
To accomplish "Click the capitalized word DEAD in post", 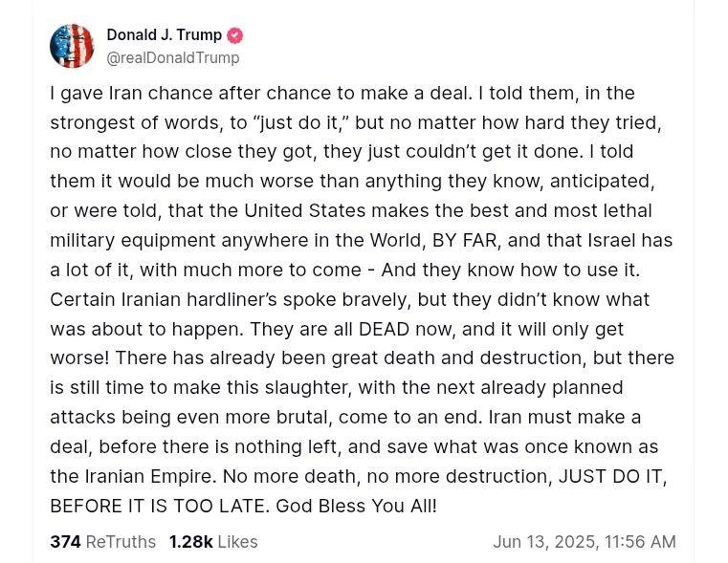I will click(384, 329).
